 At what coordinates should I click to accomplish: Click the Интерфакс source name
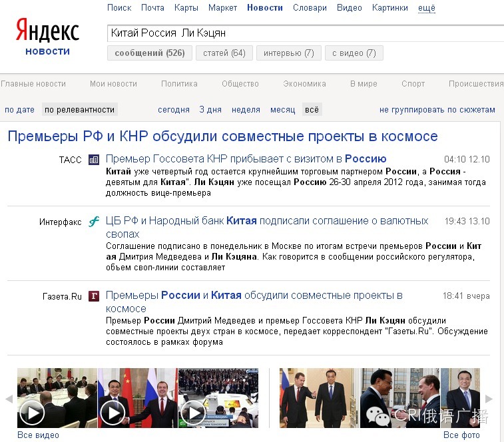(x=61, y=222)
